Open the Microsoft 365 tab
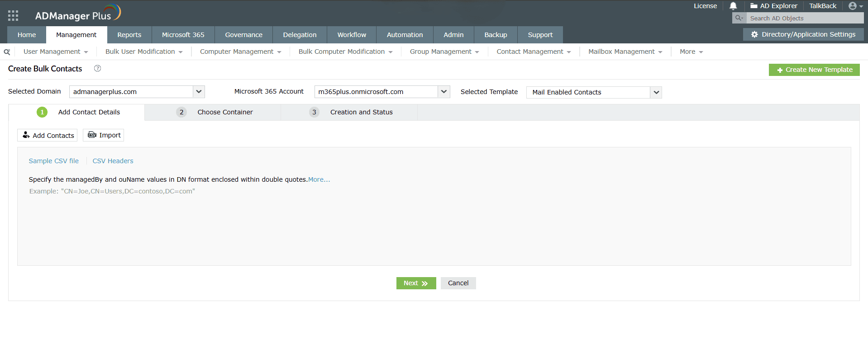Viewport: 868px width, 344px height. tap(183, 35)
